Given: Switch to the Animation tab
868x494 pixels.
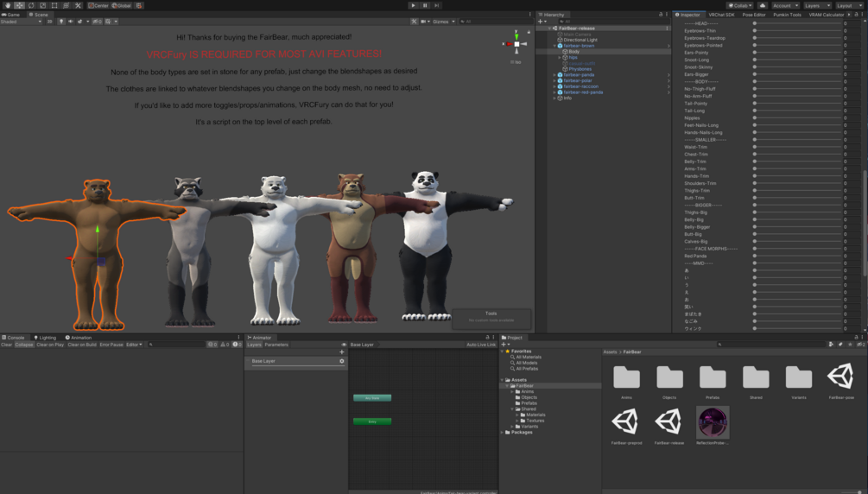Looking at the screenshot, I should pyautogui.click(x=79, y=338).
